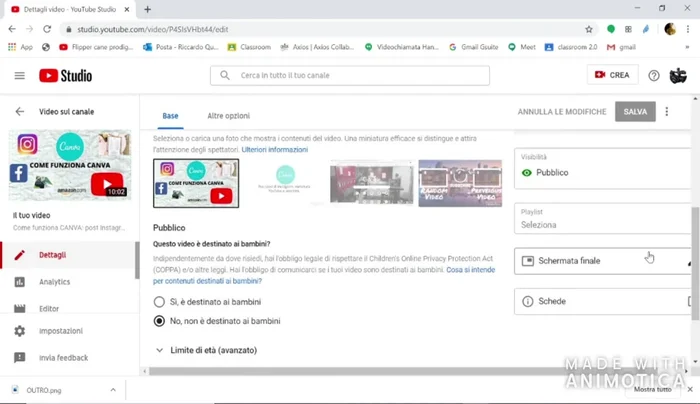Select the third auto-generated thumbnail
The height and width of the screenshot is (404, 700).
click(372, 183)
